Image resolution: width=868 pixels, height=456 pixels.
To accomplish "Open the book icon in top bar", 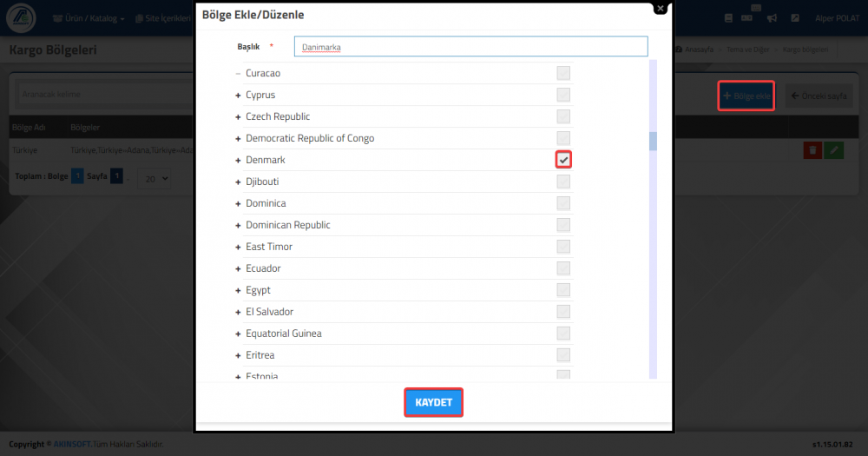I will pyautogui.click(x=728, y=18).
